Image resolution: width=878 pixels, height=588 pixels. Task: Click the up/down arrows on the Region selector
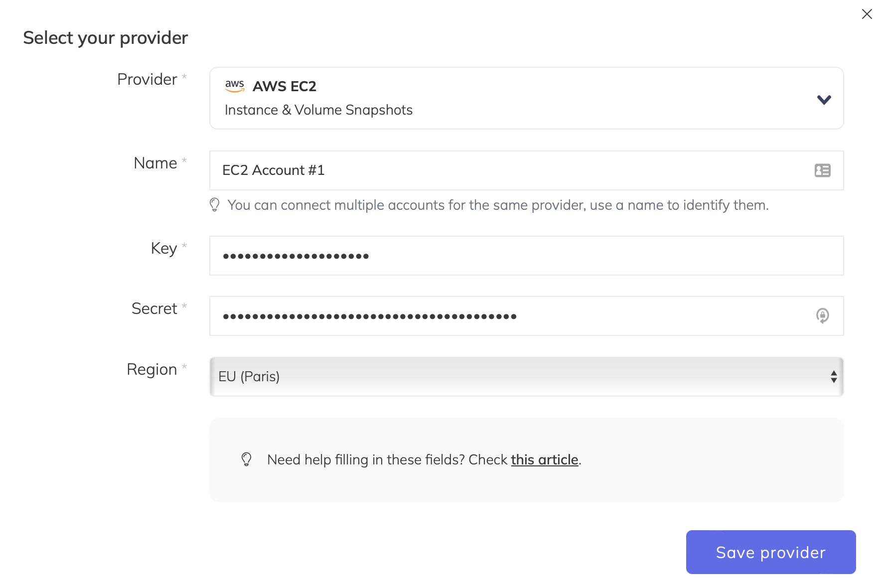834,377
